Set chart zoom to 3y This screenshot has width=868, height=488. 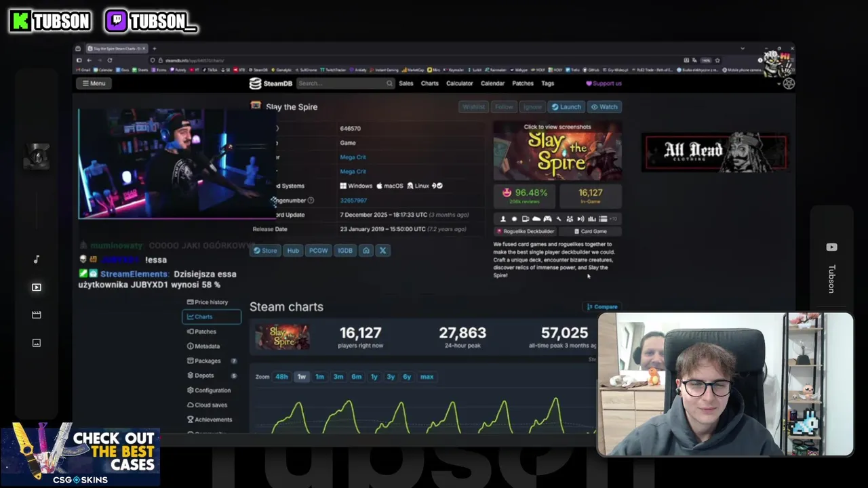click(390, 377)
